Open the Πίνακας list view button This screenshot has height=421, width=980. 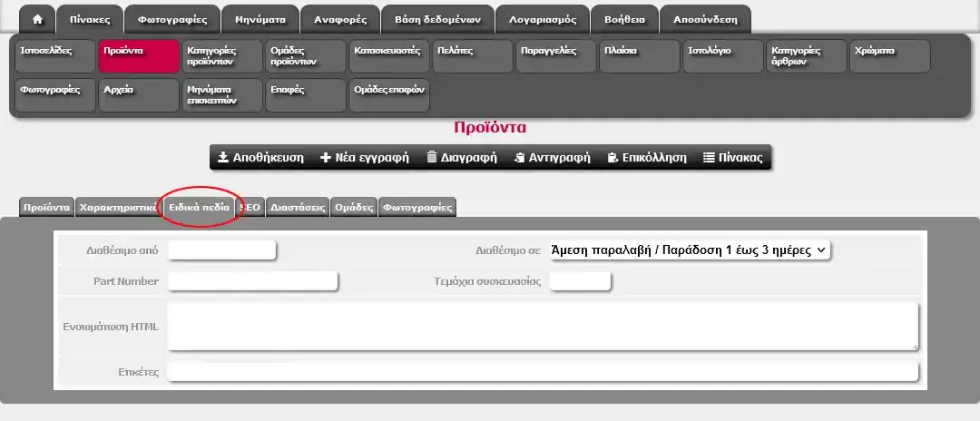(733, 157)
